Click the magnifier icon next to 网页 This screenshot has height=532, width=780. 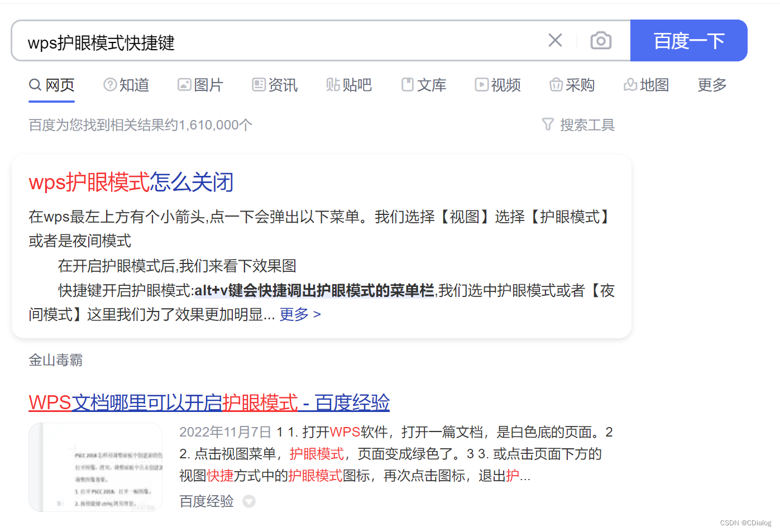[x=35, y=84]
